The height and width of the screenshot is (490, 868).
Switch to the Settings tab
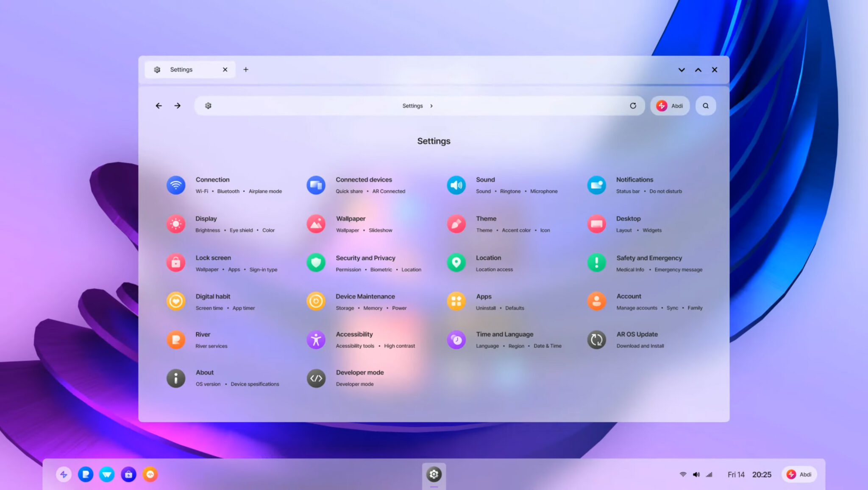[181, 69]
